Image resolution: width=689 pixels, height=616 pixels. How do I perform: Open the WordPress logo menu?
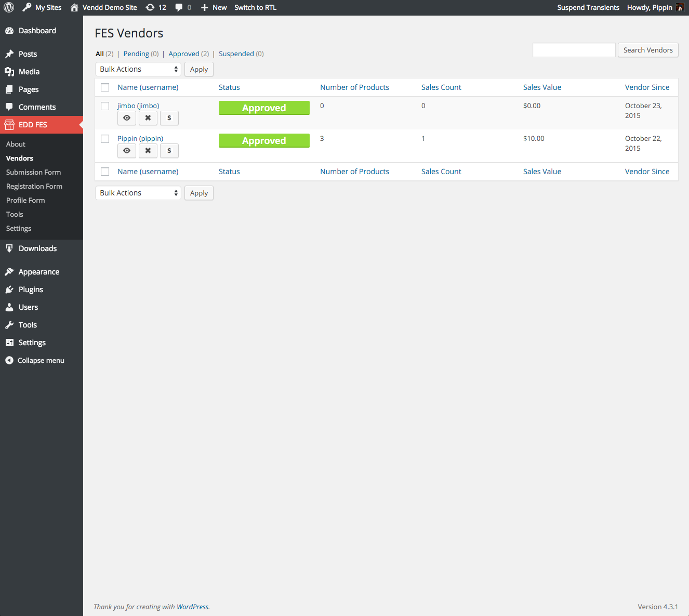click(9, 7)
